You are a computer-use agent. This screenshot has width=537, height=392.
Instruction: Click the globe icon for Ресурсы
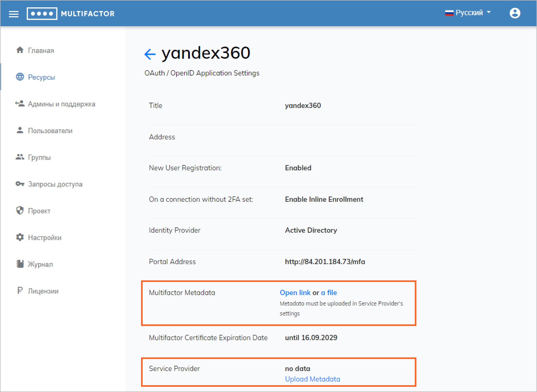20,77
